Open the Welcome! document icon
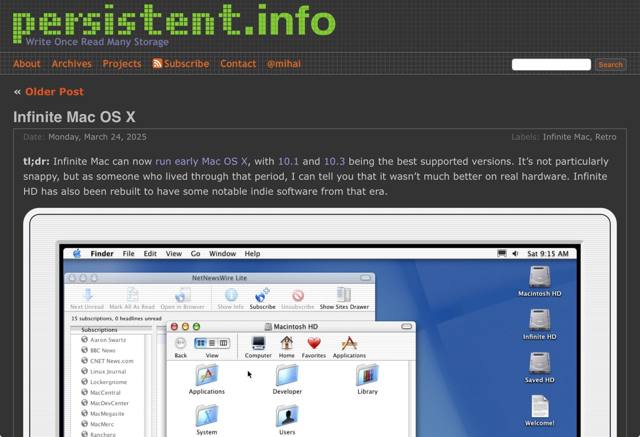The width and height of the screenshot is (640, 437). tap(539, 406)
